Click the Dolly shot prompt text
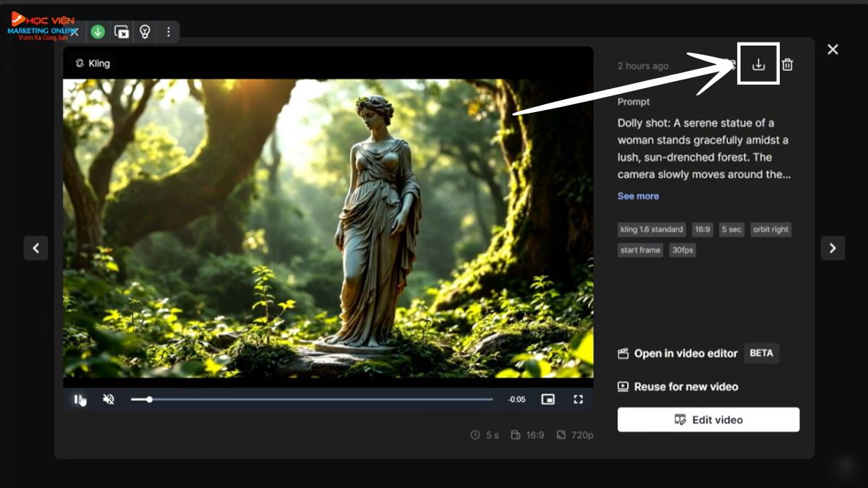This screenshot has height=488, width=868. click(x=704, y=148)
